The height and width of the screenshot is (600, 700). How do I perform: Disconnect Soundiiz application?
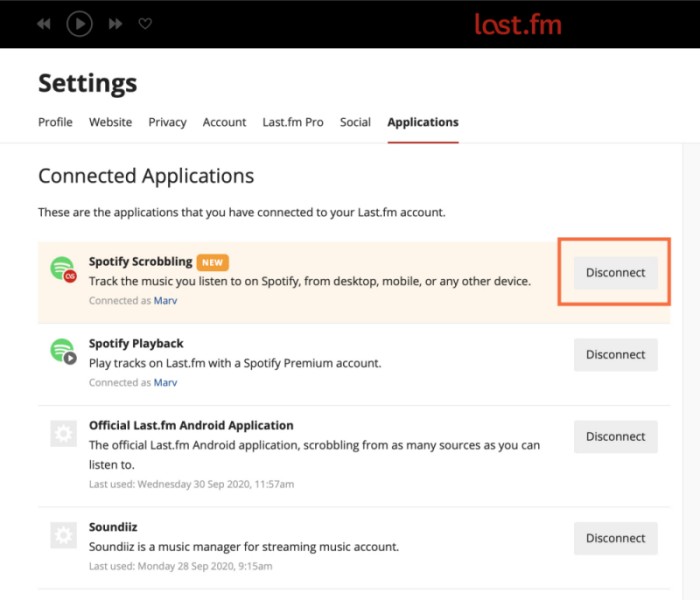click(x=616, y=538)
